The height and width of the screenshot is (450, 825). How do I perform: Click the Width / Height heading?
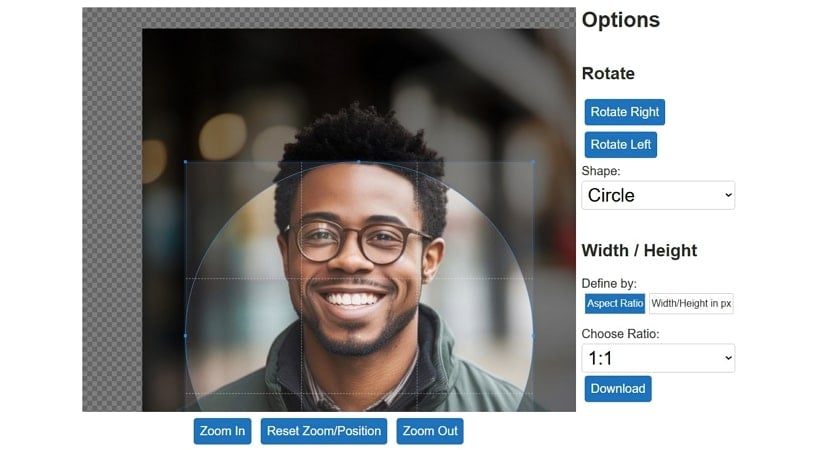(639, 251)
